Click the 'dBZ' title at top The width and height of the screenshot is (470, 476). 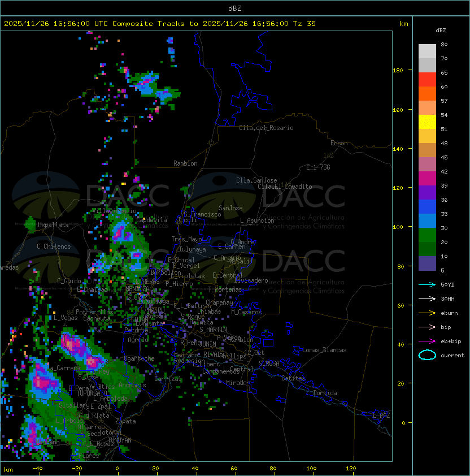[235, 8]
